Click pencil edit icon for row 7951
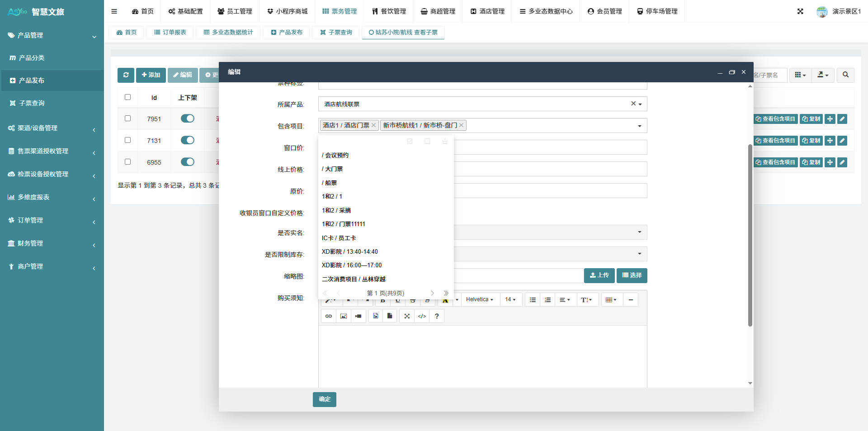868x431 pixels. point(842,119)
